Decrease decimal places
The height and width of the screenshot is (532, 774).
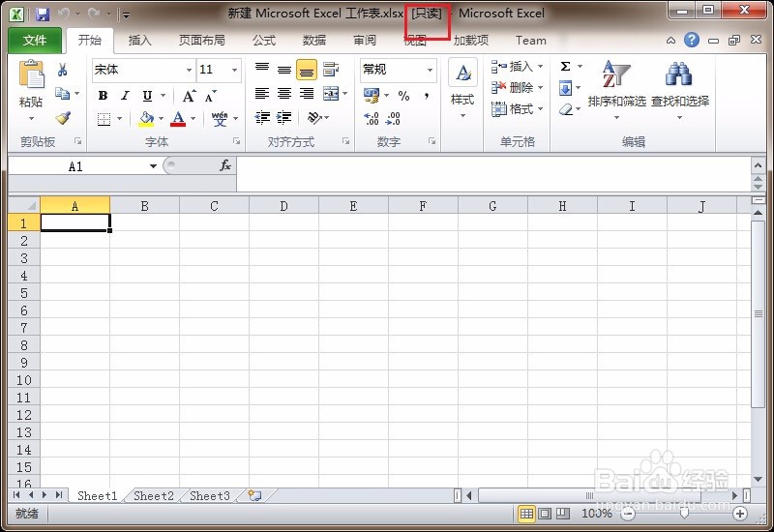(x=394, y=118)
